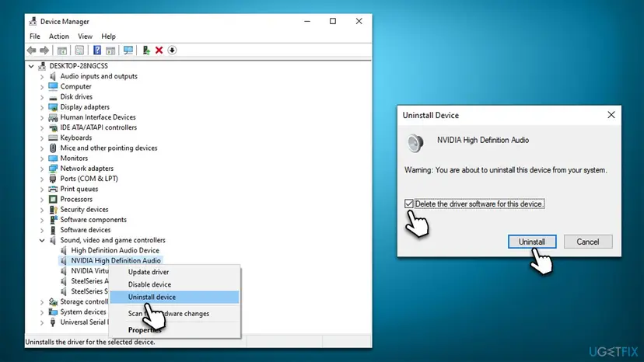Viewport: 644px width, 362px height.
Task: Select the System devices tree row
Action: 78,312
